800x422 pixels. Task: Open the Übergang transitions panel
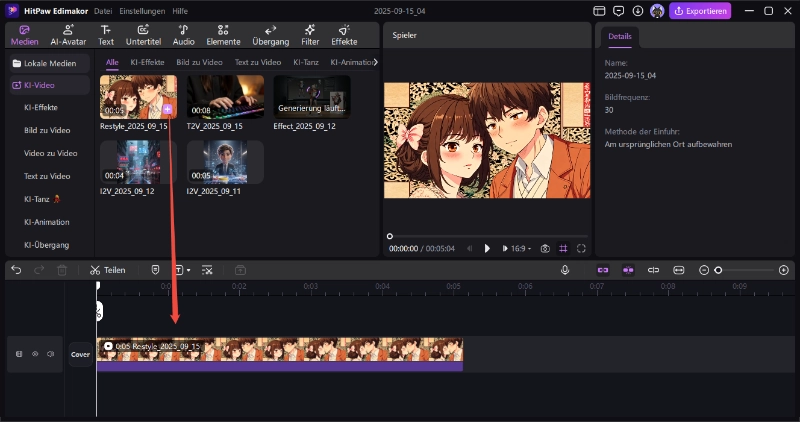tap(270, 35)
